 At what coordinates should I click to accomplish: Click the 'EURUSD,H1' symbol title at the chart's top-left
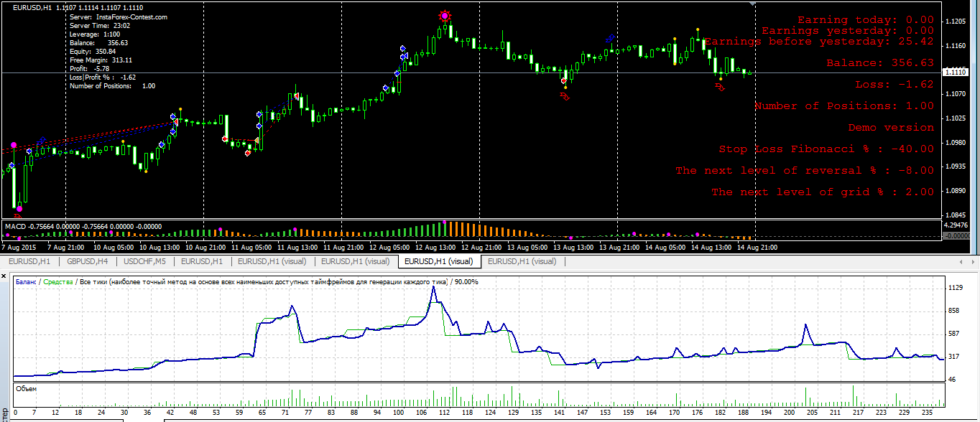point(32,7)
